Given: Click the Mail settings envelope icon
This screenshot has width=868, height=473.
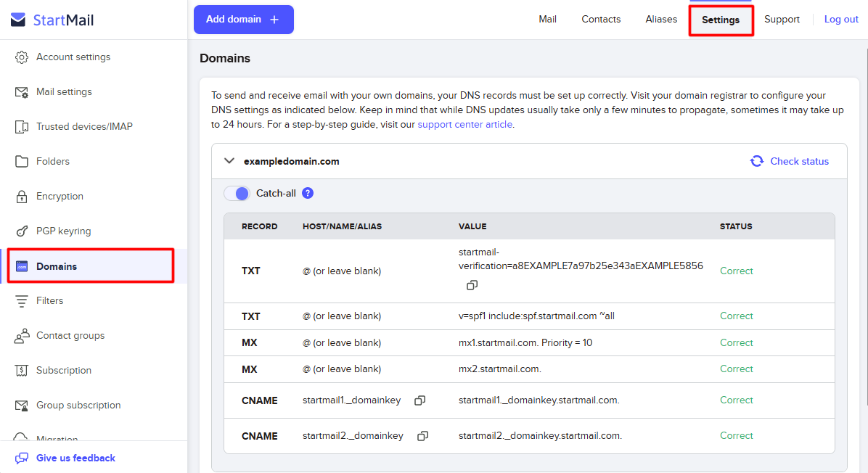Looking at the screenshot, I should 22,92.
